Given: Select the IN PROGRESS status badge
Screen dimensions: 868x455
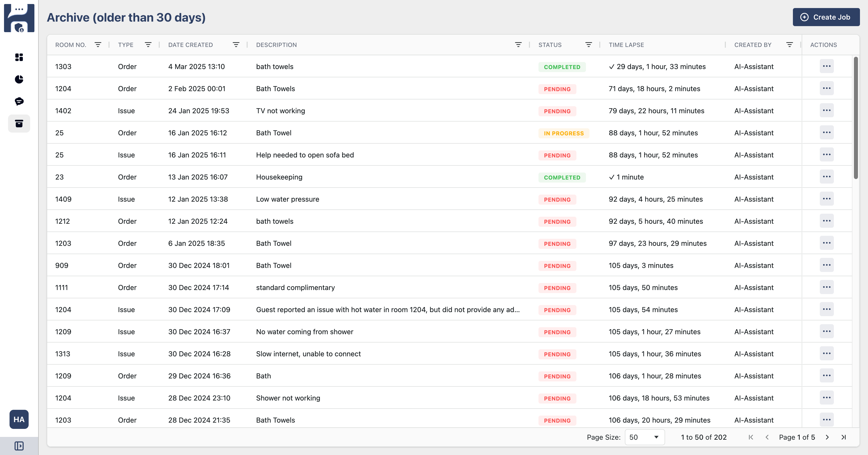Looking at the screenshot, I should click(564, 133).
